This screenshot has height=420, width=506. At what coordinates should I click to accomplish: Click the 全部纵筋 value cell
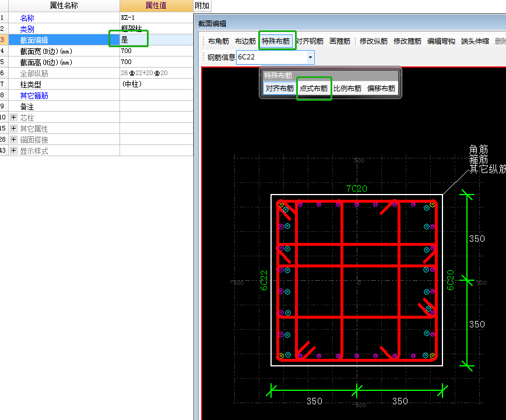click(156, 73)
